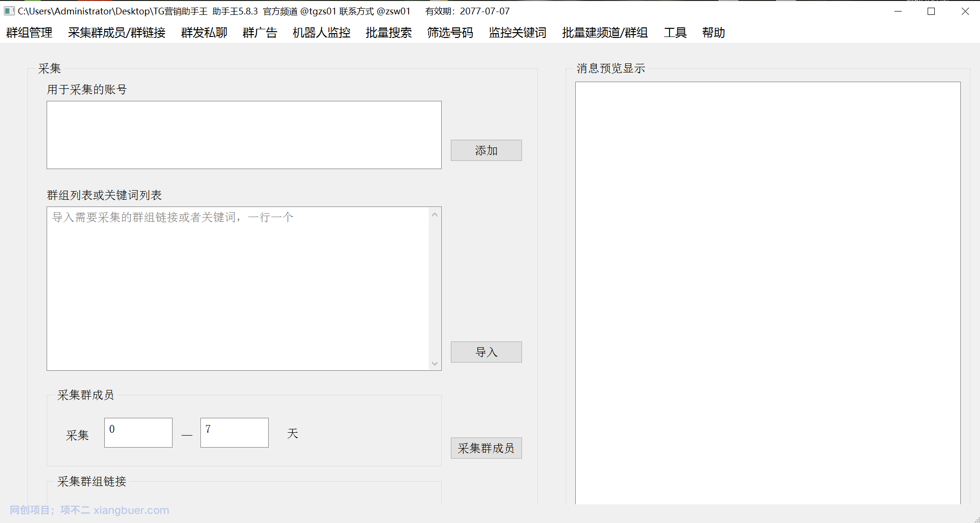980x523 pixels.
Task: Click the scroll down arrow of keyword list
Action: coord(434,364)
